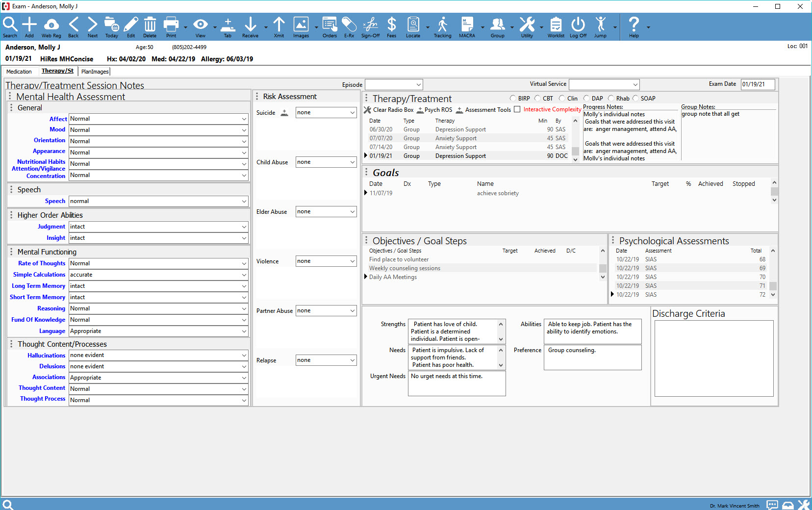
Task: Open the MACRA tool
Action: [x=467, y=27]
